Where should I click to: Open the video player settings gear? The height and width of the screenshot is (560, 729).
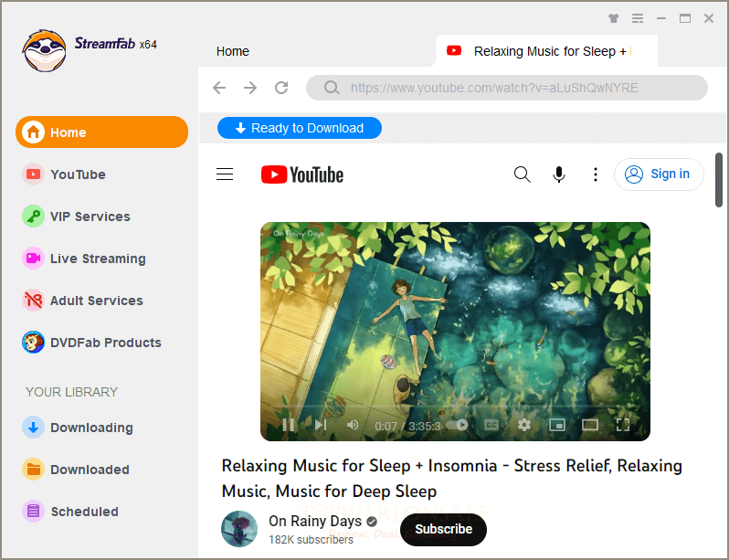tap(524, 425)
